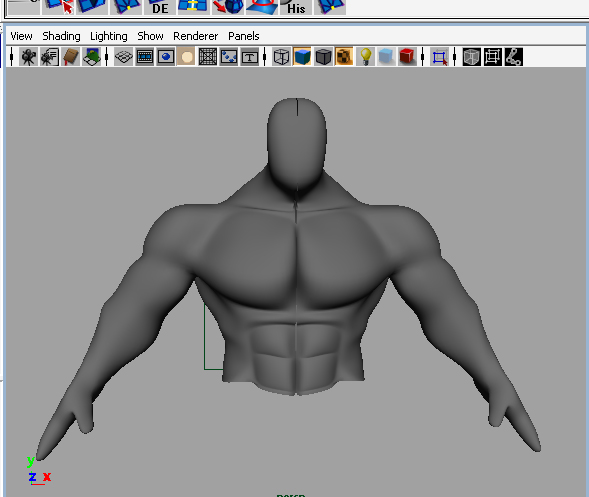
Task: Click the Isolate Select icon
Action: (x=439, y=57)
